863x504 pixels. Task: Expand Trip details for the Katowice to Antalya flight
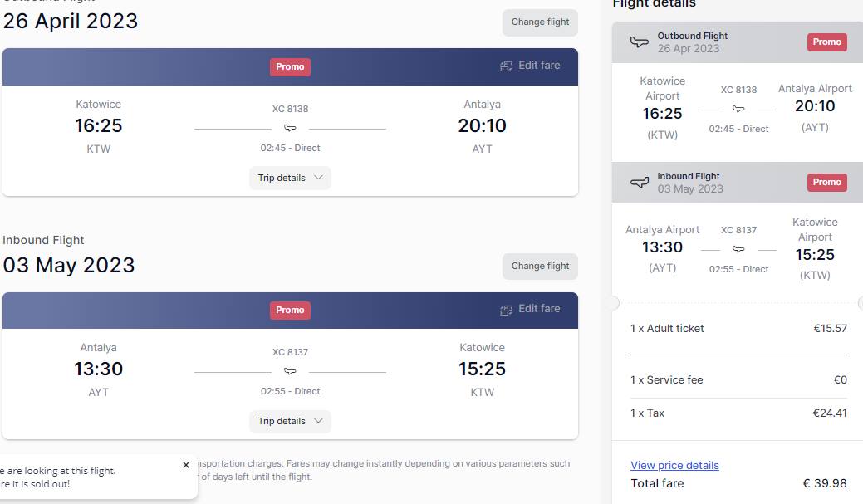(290, 178)
